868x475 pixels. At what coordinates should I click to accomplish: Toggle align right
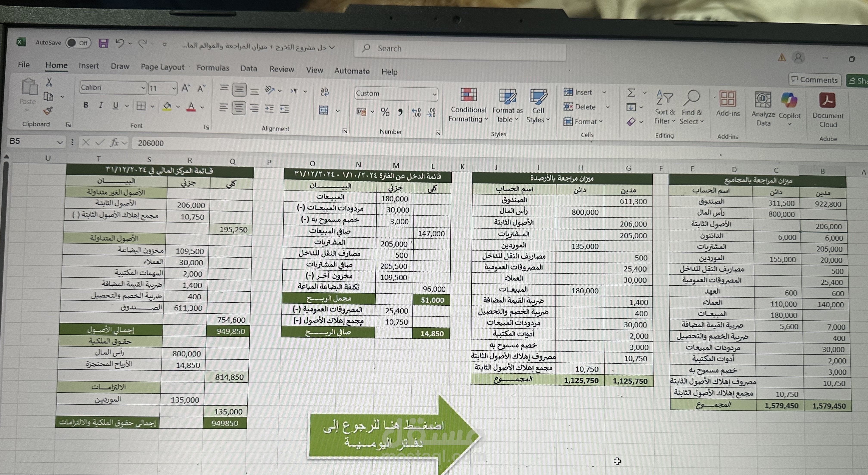click(254, 108)
